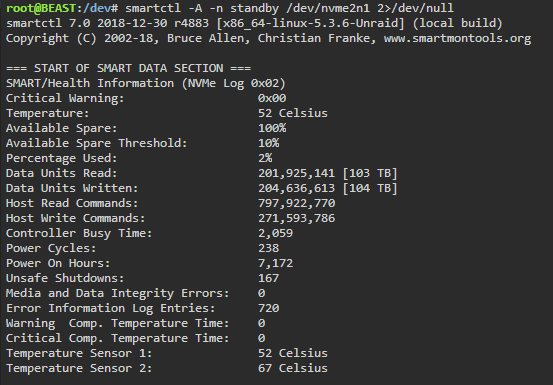Click the Error Information Log Entries value 720
The height and width of the screenshot is (385, 553).
pyautogui.click(x=268, y=308)
